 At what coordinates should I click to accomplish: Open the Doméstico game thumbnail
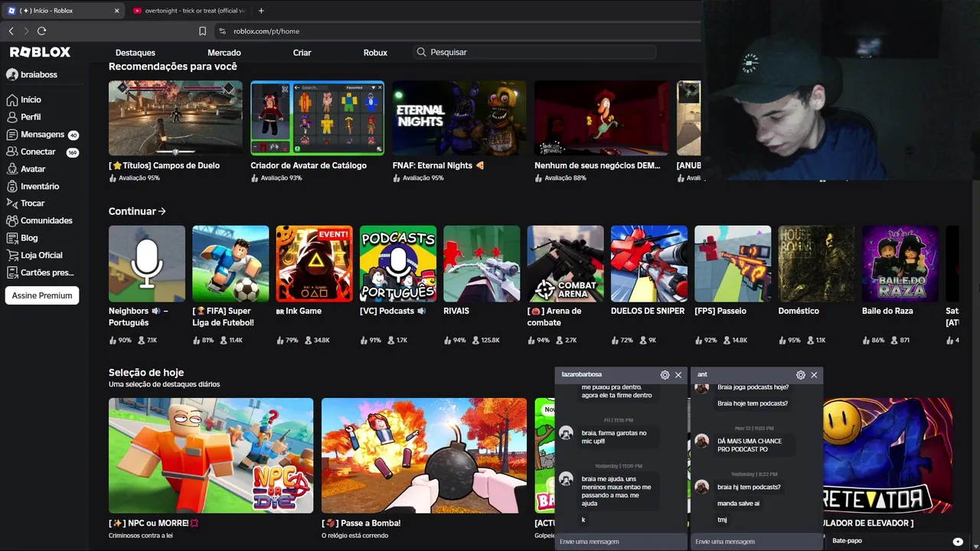pos(816,263)
